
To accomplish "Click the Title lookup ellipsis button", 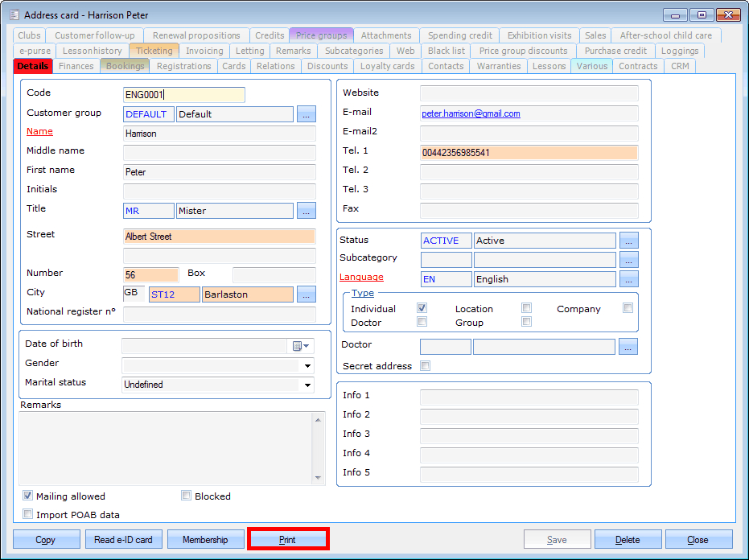I will pyautogui.click(x=307, y=211).
